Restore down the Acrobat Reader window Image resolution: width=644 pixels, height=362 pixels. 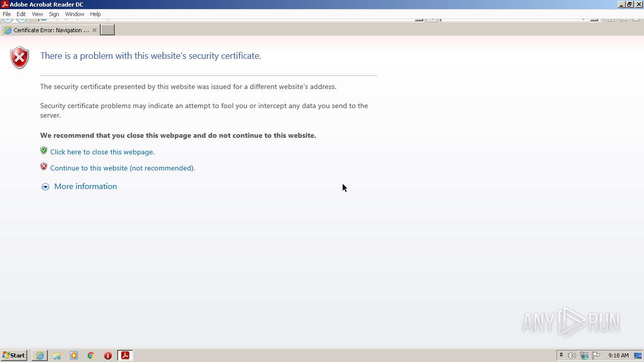[629, 5]
